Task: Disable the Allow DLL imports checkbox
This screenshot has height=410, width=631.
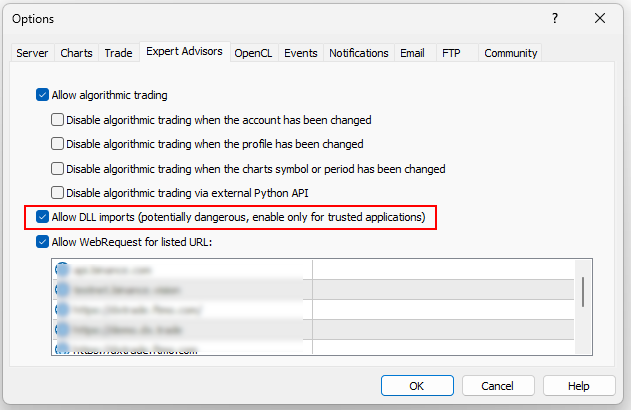Action: pos(42,217)
